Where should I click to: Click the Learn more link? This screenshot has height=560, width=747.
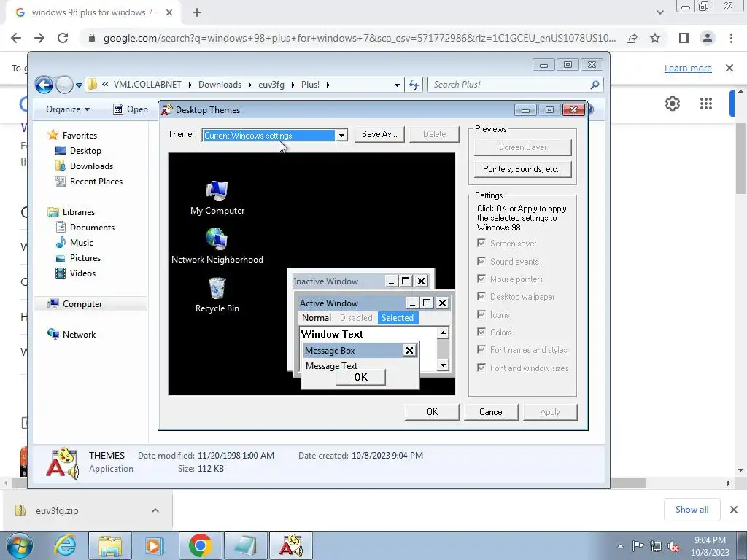coord(688,68)
